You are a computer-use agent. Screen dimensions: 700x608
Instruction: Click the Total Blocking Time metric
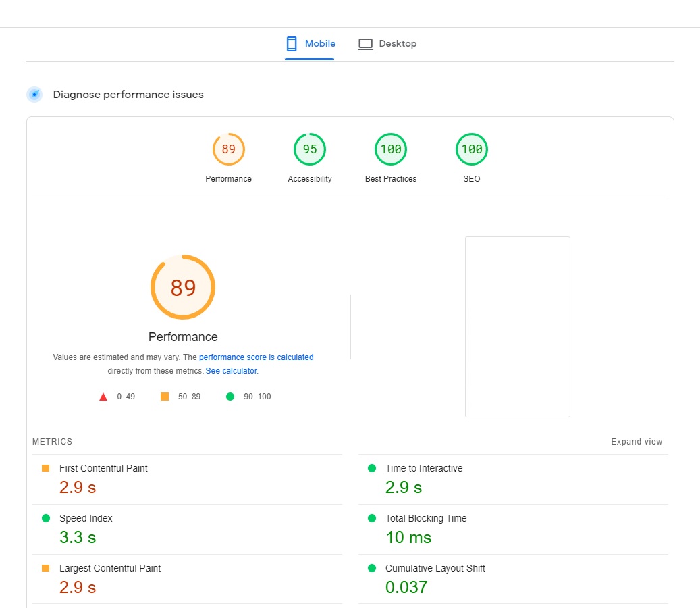pyautogui.click(x=514, y=530)
